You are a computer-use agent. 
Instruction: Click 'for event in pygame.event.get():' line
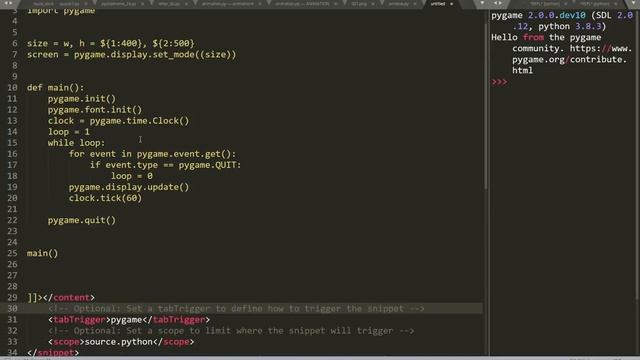click(x=152, y=153)
